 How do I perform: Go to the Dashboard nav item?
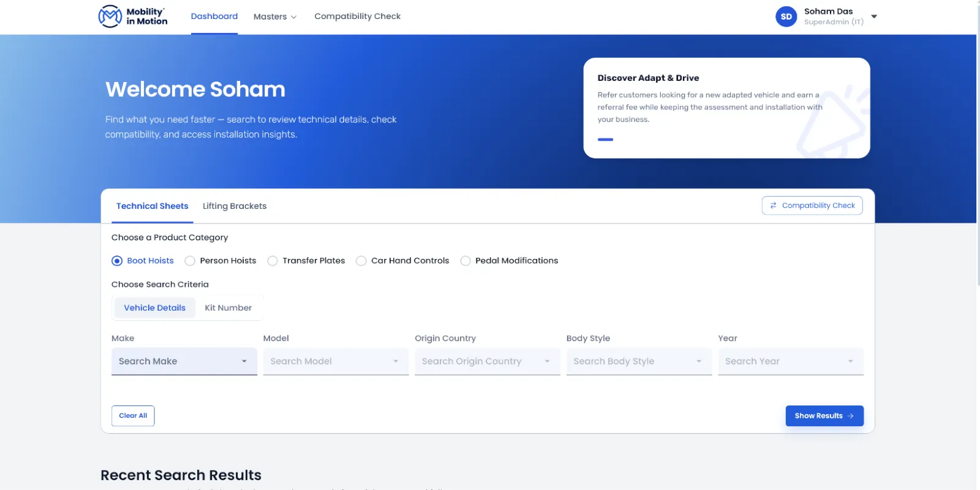point(214,16)
